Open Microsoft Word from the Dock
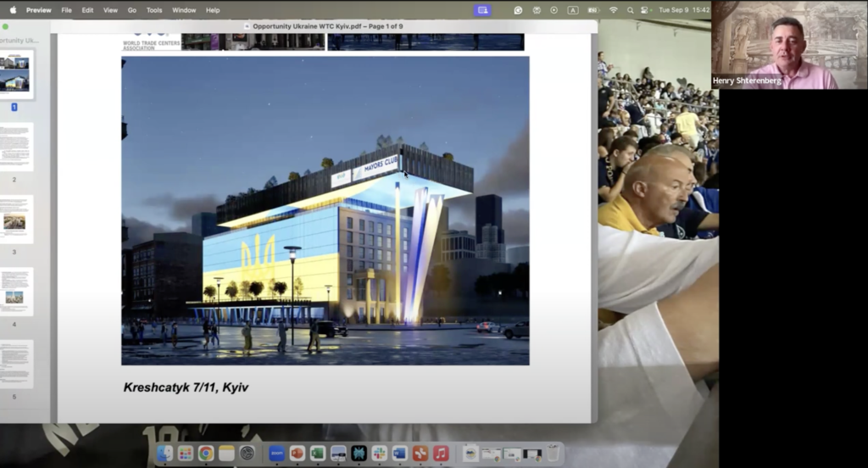Screen dimensions: 868x468 point(400,454)
